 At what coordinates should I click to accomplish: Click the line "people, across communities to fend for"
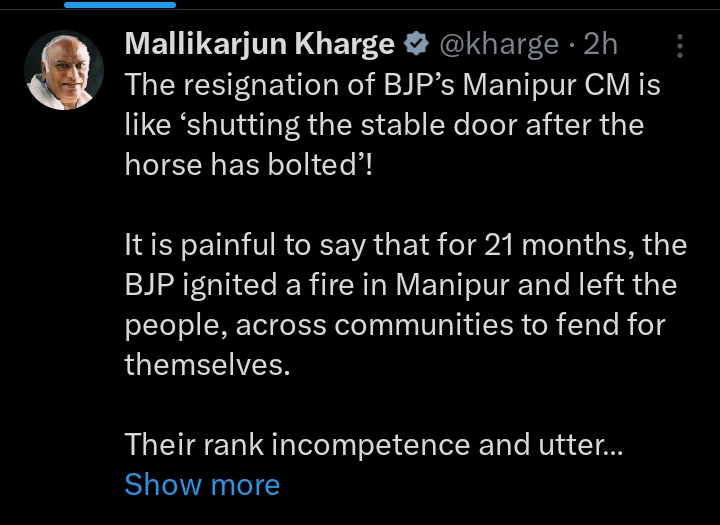click(394, 325)
